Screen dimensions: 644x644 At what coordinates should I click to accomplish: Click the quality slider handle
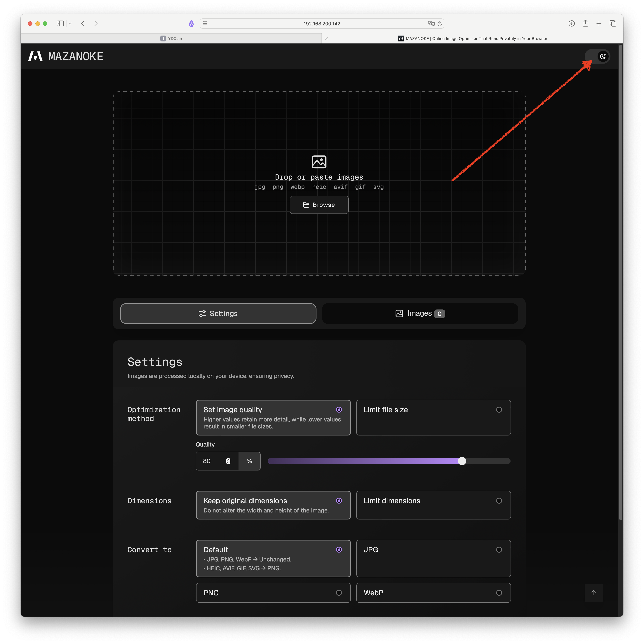pos(462,461)
